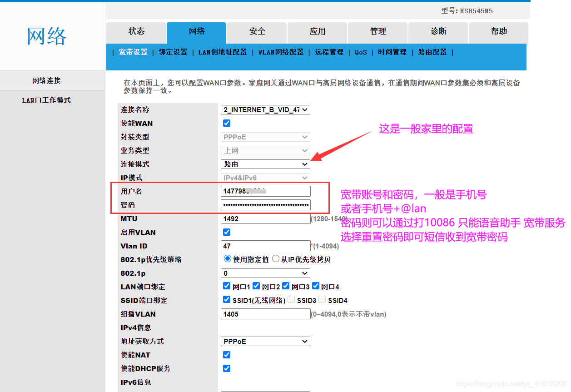Select 使用指定值 radio button

[228, 259]
